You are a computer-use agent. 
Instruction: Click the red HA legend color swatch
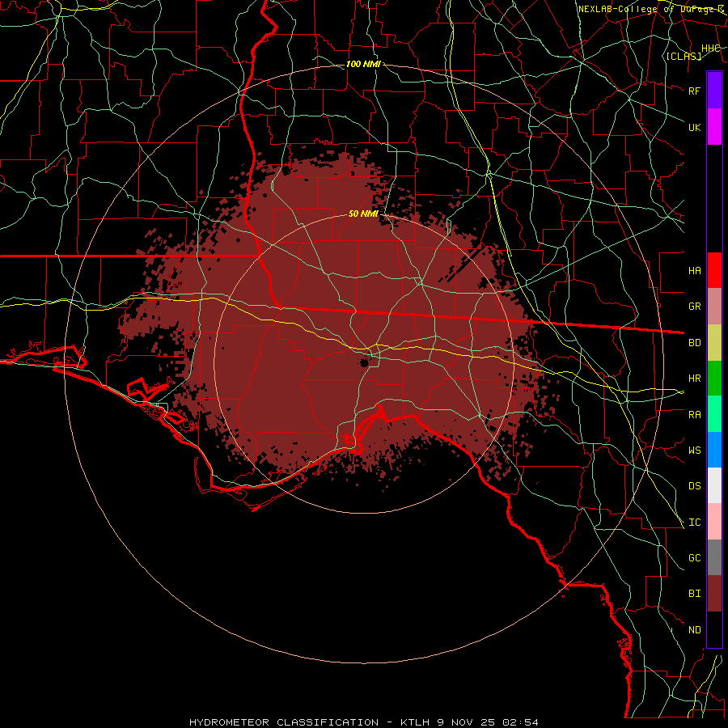pos(714,270)
